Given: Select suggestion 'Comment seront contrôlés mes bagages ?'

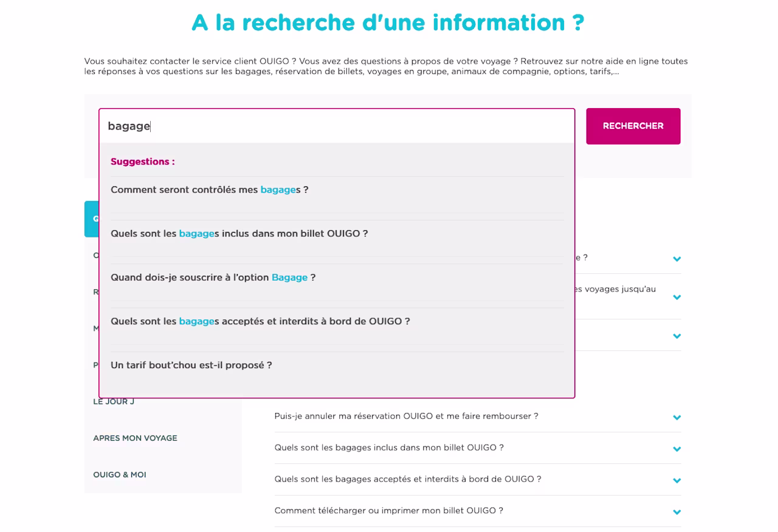Looking at the screenshot, I should click(x=209, y=189).
